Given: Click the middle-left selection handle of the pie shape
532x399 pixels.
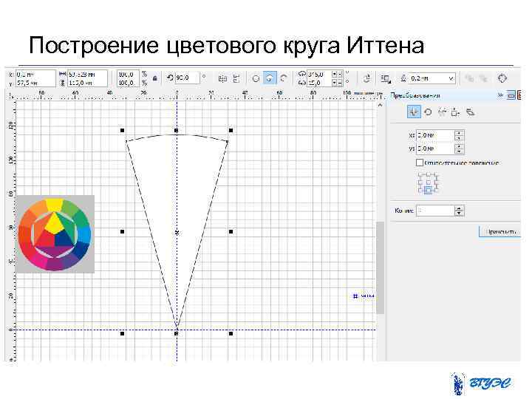Looking at the screenshot, I should [x=123, y=232].
